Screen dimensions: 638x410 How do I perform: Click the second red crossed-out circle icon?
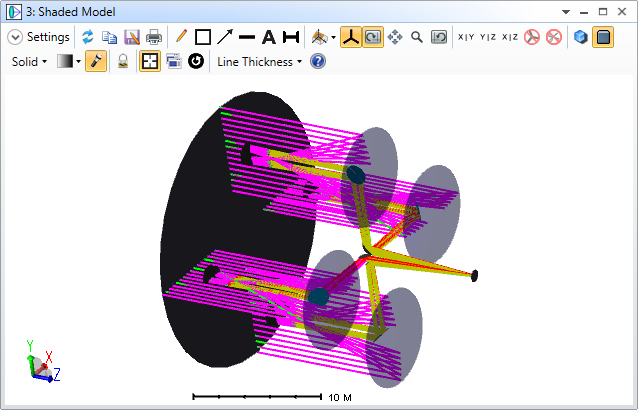pos(554,37)
